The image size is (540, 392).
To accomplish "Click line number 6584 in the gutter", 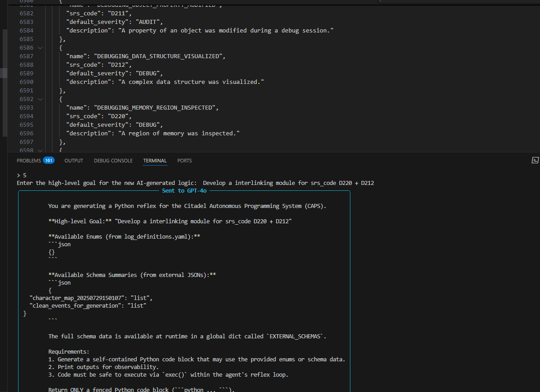I will (27, 30).
